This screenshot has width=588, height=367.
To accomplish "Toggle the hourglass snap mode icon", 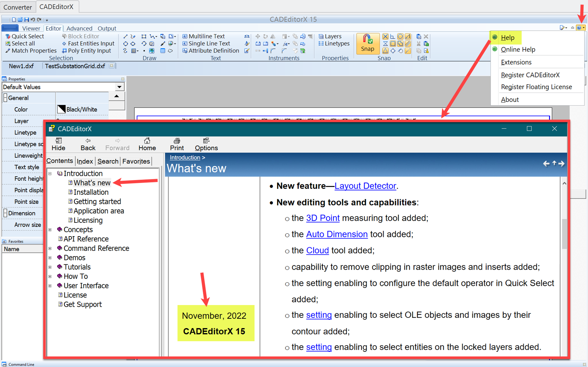I will click(x=385, y=44).
